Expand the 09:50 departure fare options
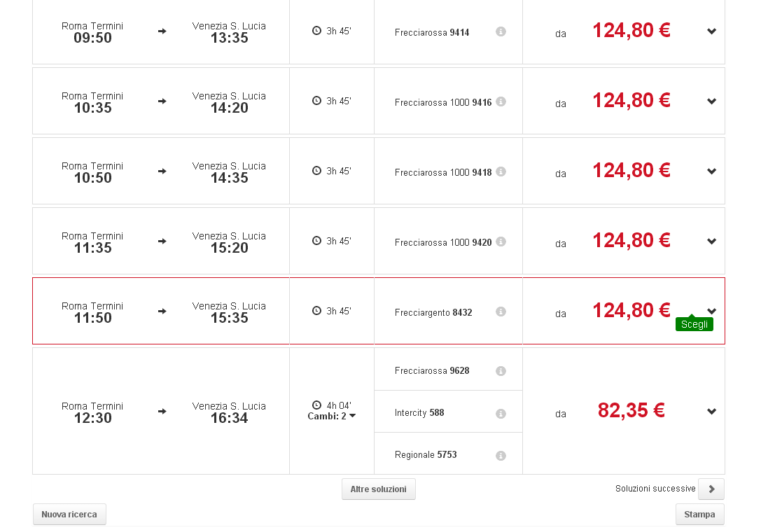768x530 pixels. pos(712,31)
